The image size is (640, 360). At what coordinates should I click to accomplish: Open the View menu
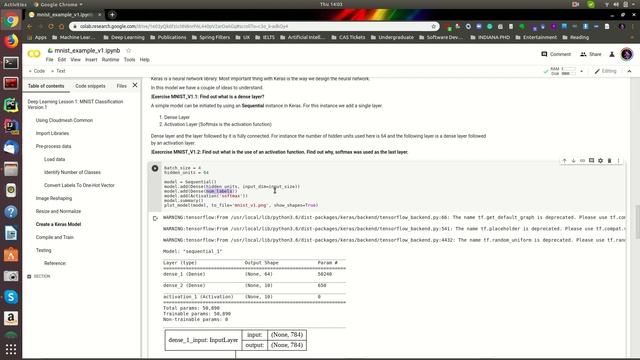coord(76,60)
